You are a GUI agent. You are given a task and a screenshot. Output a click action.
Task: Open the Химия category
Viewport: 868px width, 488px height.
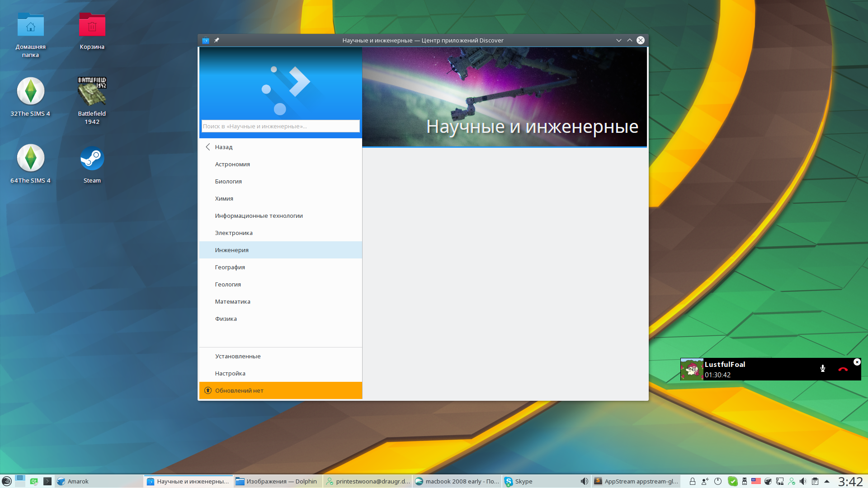(280, 198)
